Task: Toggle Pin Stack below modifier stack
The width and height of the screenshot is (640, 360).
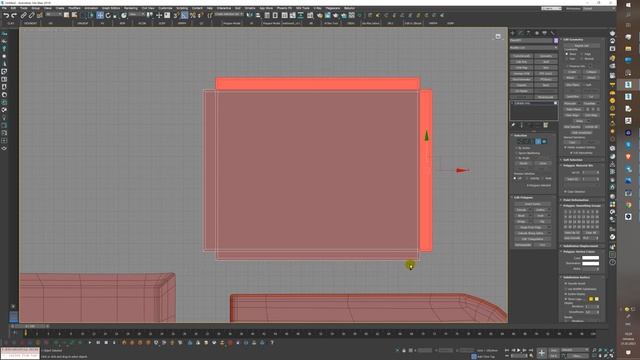Action: tap(513, 125)
